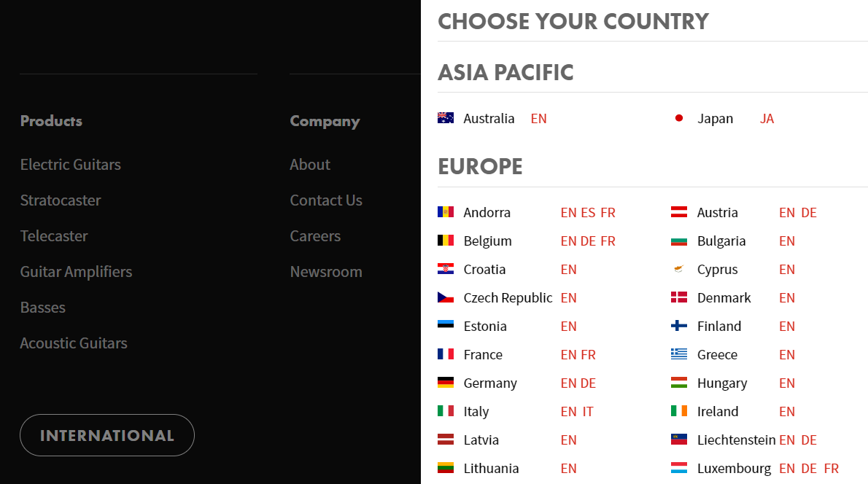Click the Liechtenstein flag icon
This screenshot has height=484, width=868.
(x=678, y=440)
